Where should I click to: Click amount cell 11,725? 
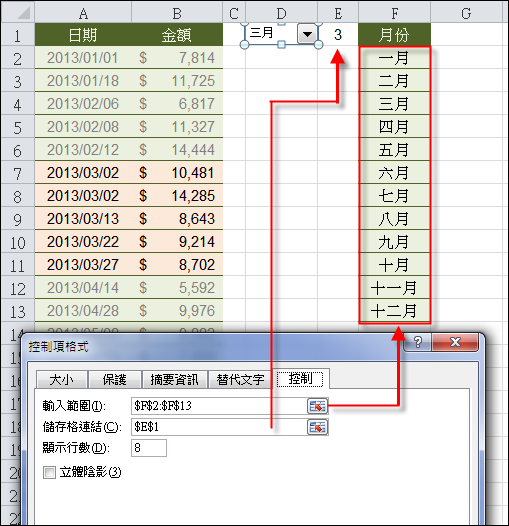(177, 81)
